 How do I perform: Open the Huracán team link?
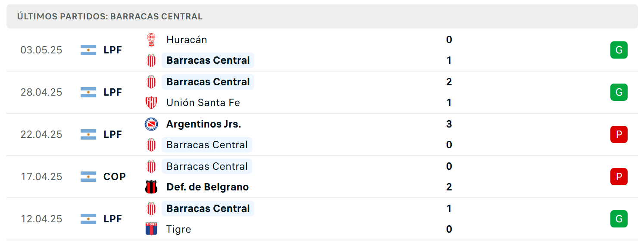click(x=187, y=40)
